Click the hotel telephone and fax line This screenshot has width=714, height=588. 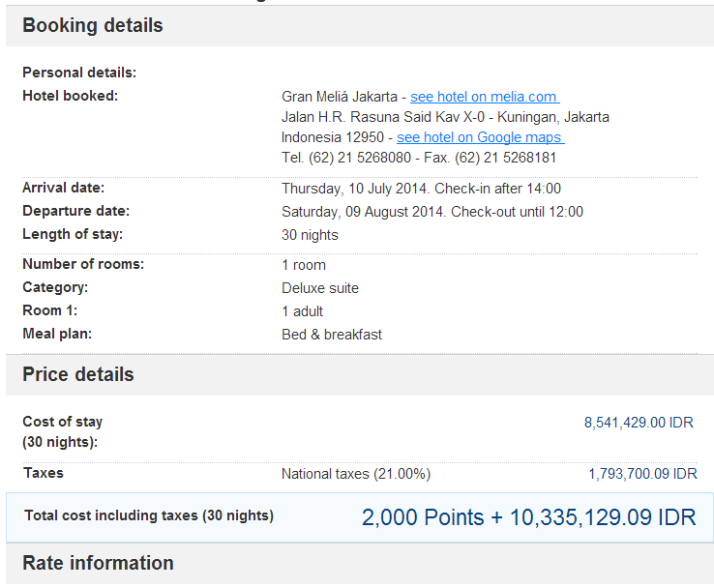pos(419,158)
